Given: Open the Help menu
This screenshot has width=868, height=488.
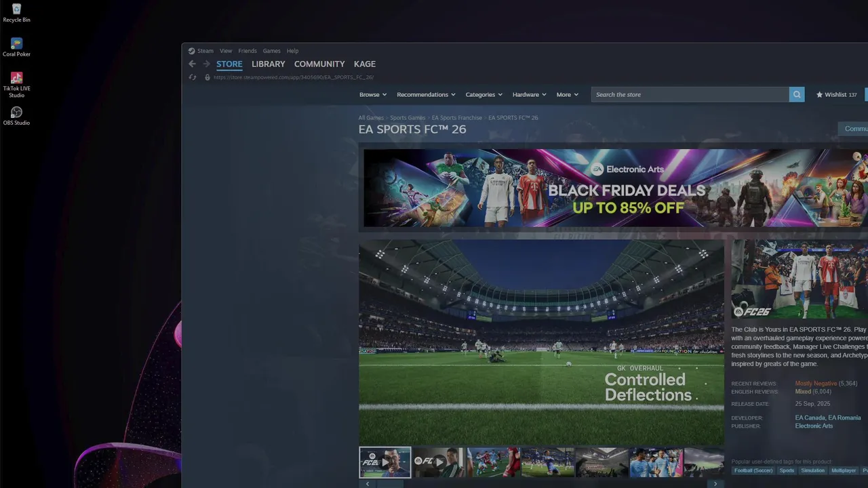Looking at the screenshot, I should pyautogui.click(x=292, y=51).
